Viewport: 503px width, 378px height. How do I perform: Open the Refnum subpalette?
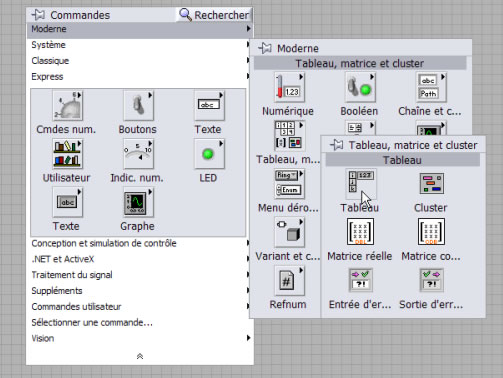(289, 281)
